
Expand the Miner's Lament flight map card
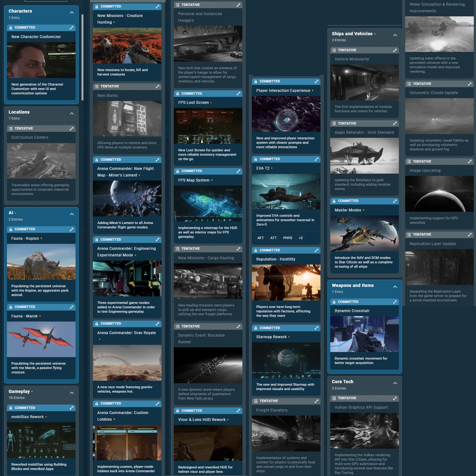click(157, 160)
